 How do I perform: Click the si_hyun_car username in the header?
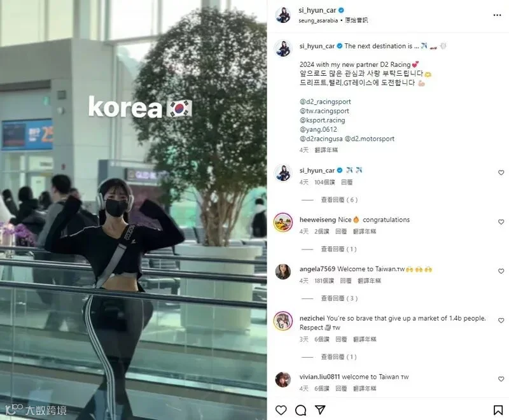[x=317, y=10]
